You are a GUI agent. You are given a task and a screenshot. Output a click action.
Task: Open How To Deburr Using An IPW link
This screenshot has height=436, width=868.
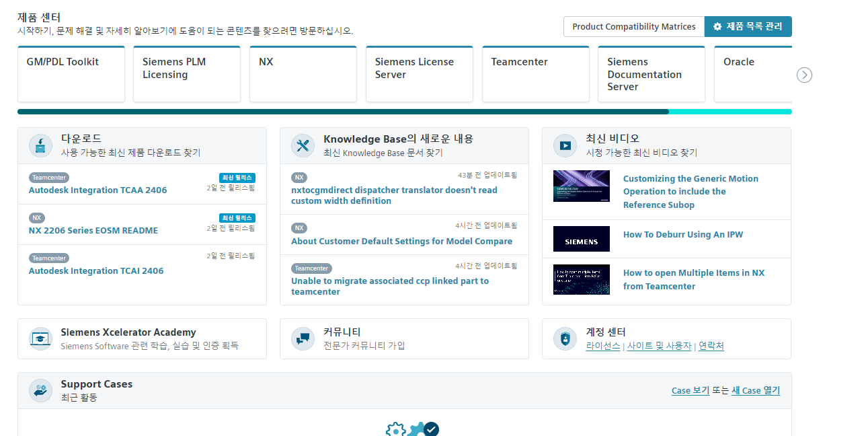683,235
